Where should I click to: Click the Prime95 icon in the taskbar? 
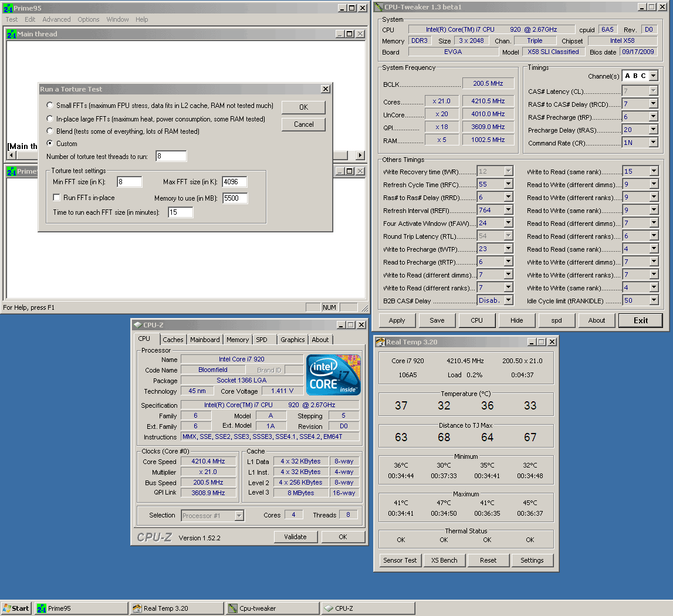42,608
